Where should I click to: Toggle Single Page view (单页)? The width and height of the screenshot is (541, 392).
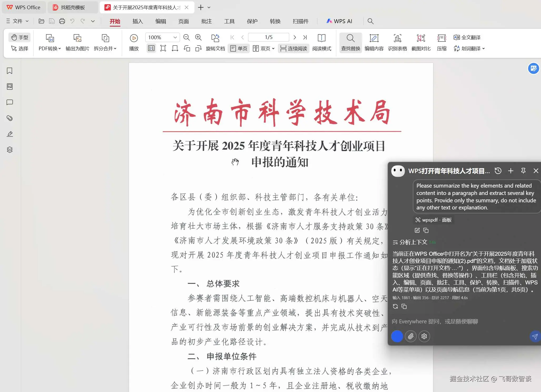tap(239, 48)
